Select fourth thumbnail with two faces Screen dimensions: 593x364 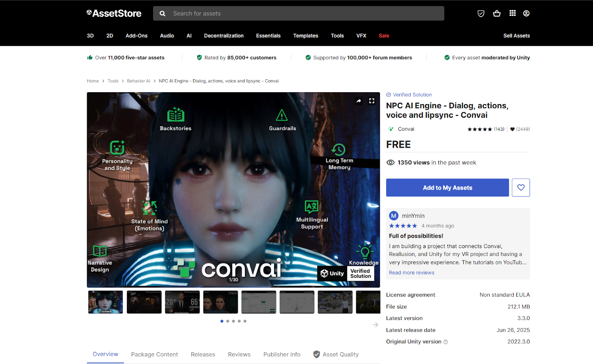point(221,302)
